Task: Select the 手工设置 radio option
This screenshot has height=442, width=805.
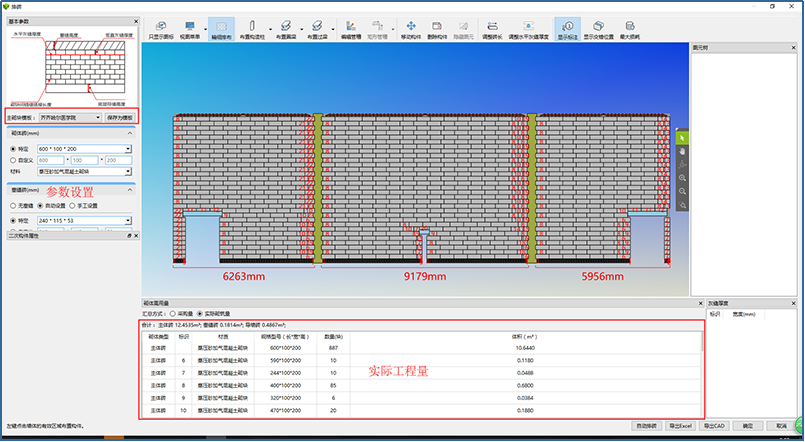Action: point(72,205)
